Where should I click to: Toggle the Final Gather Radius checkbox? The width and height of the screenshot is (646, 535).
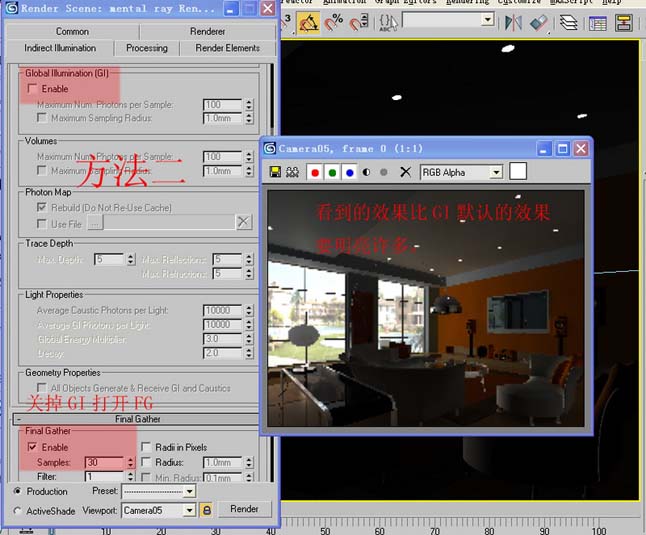(x=146, y=462)
